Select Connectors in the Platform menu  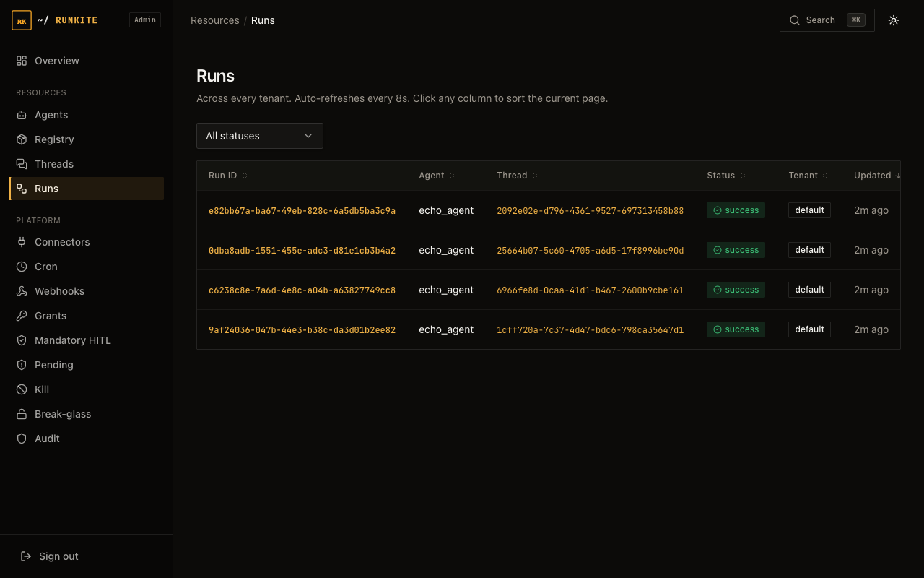87,242
